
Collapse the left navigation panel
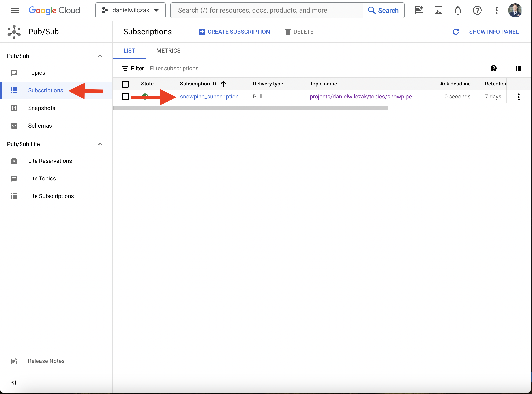pos(14,383)
